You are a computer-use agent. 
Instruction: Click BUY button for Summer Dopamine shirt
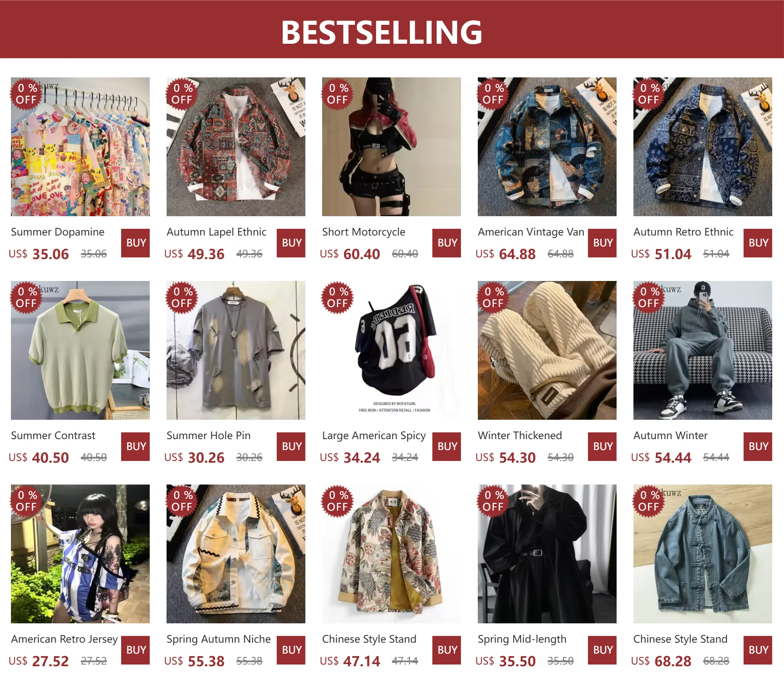tap(135, 243)
